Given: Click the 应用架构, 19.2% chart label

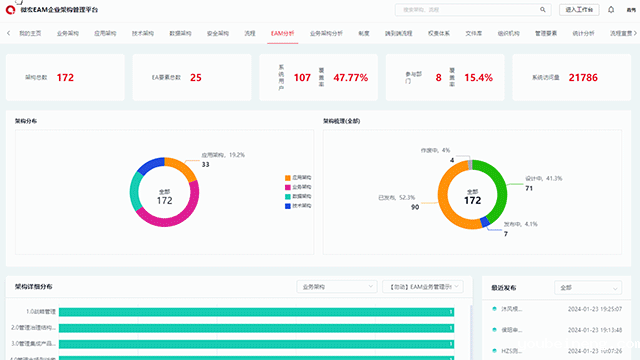Looking at the screenshot, I should (x=223, y=155).
